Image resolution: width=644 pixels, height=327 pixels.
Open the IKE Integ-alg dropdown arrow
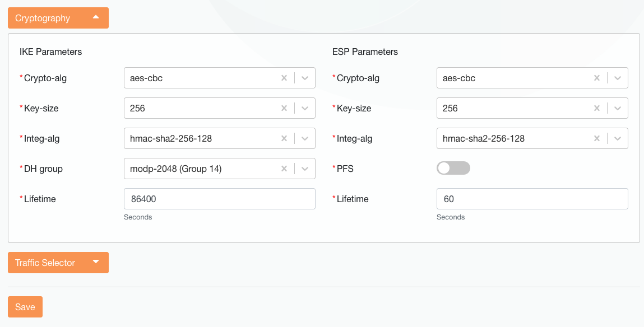pos(305,138)
